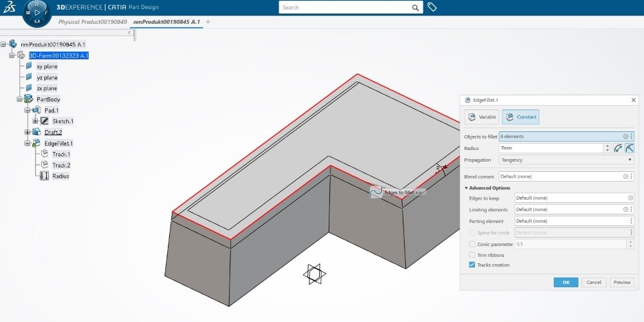The width and height of the screenshot is (644, 322).
Task: Click the search magnifier icon
Action: (415, 7)
